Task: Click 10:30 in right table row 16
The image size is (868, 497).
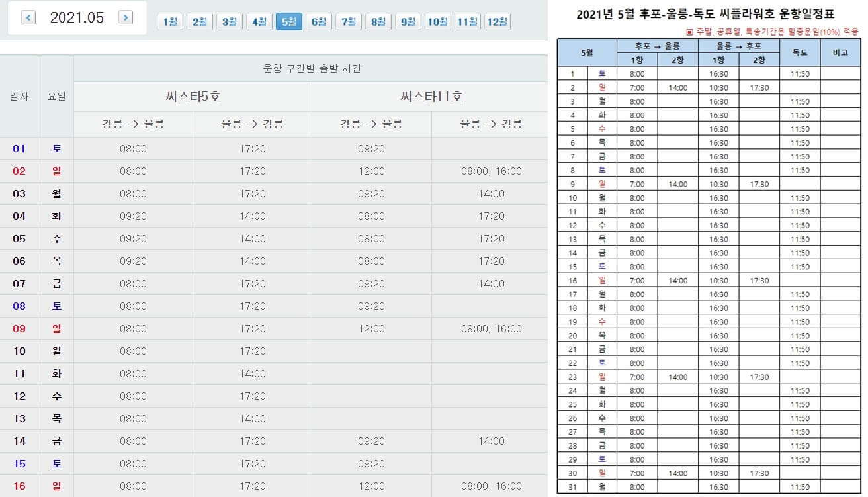Action: point(718,281)
